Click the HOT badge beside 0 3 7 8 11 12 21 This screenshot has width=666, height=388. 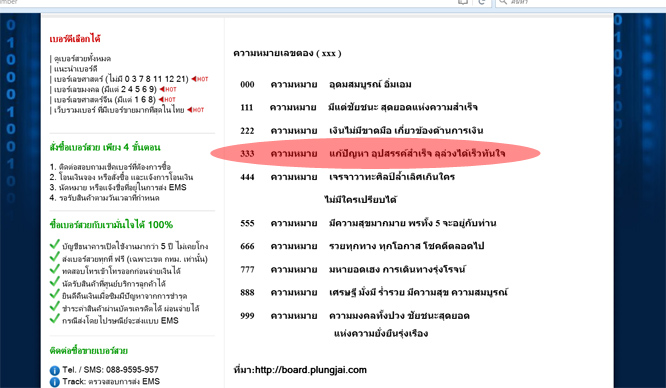pos(200,79)
